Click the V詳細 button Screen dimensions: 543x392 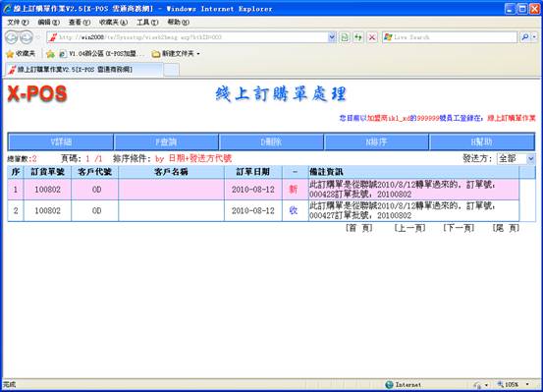pyautogui.click(x=61, y=142)
